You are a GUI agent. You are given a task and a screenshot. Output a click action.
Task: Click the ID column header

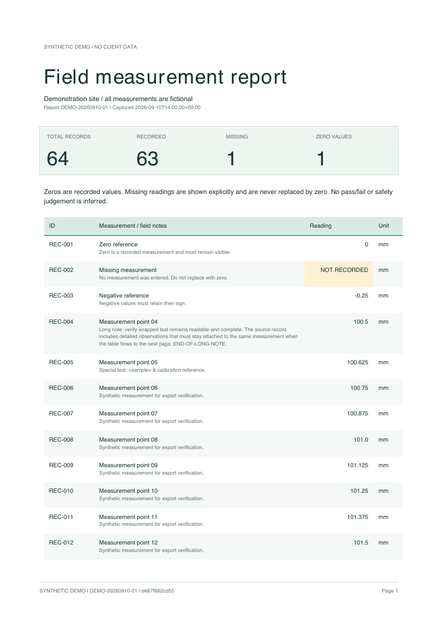click(52, 226)
